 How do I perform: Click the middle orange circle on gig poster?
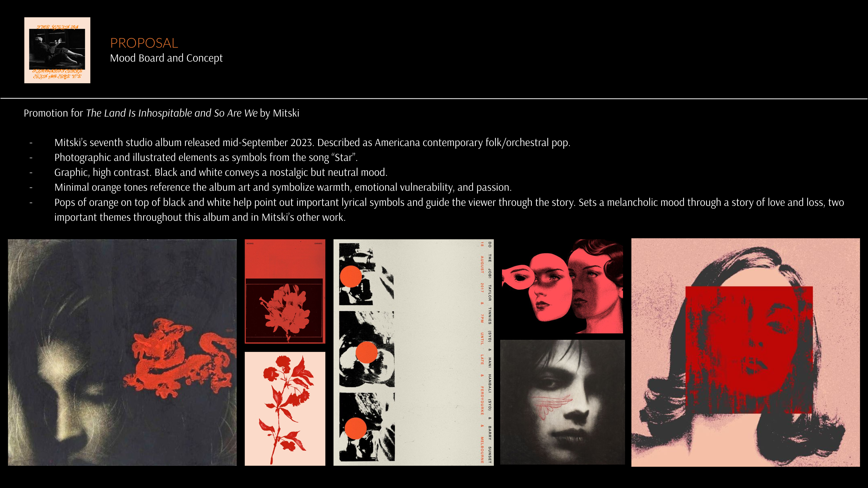[x=367, y=352]
